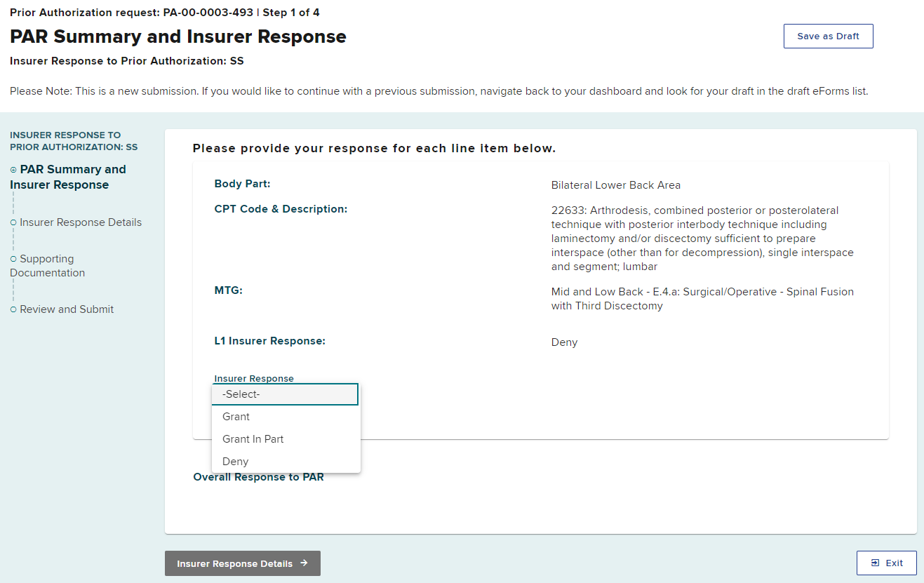Pick the Deny option in the dropdown list
Image resolution: width=924 pixels, height=583 pixels.
pos(236,462)
